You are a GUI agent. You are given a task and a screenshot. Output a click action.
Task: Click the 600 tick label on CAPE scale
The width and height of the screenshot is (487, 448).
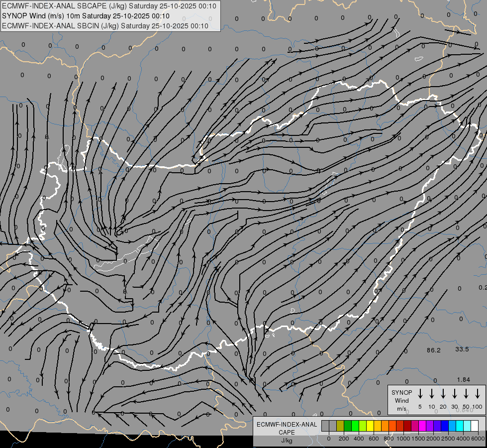tap(374, 439)
